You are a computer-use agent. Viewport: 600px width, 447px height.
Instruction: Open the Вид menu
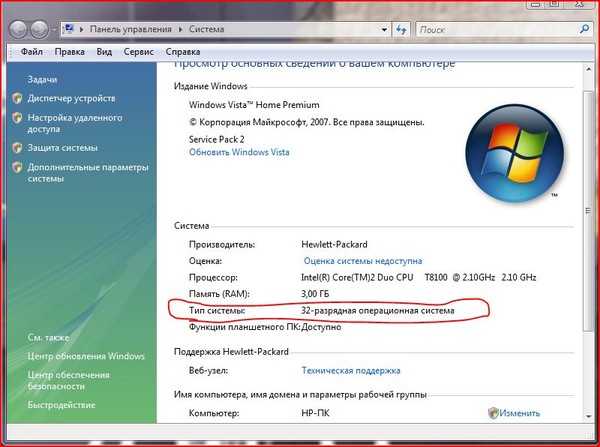coord(104,52)
